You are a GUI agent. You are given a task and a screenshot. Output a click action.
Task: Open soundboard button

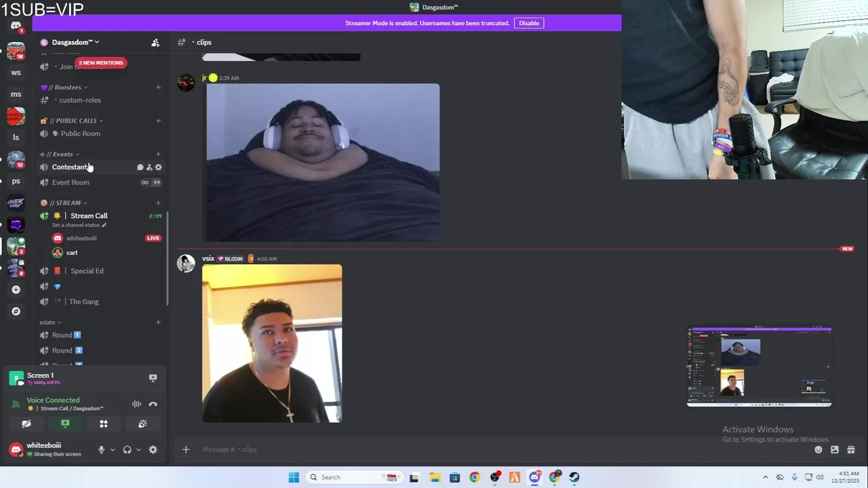point(142,424)
